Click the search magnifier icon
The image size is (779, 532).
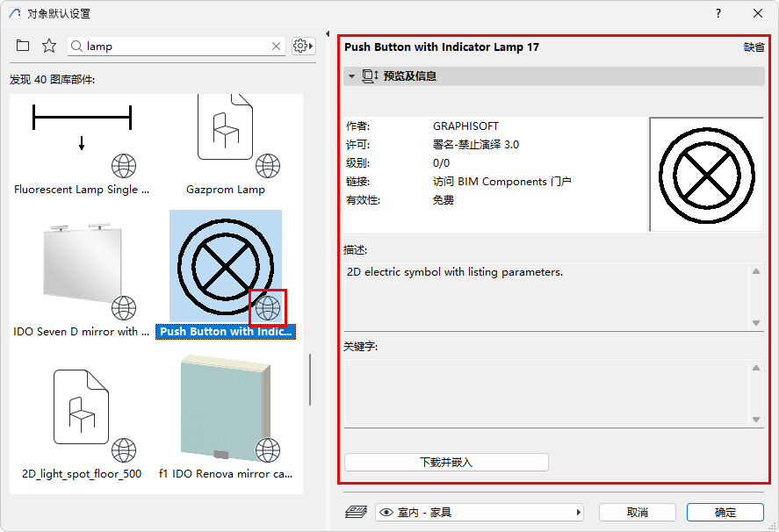[76, 47]
